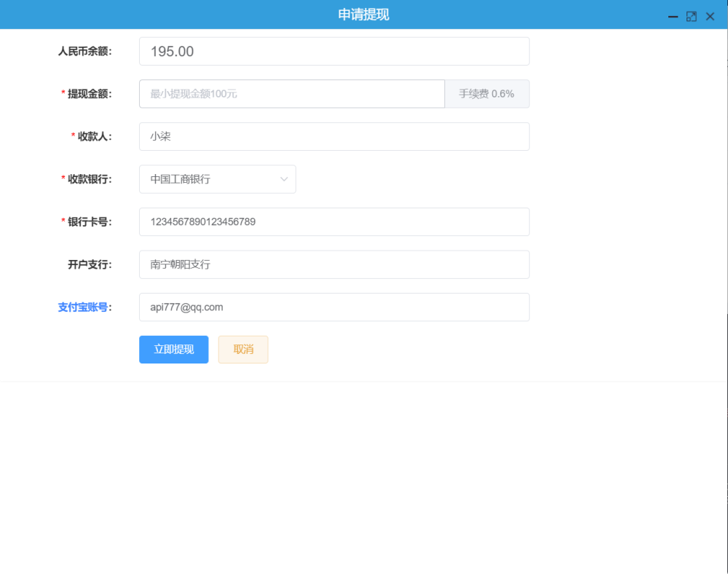The width and height of the screenshot is (728, 574).
Task: Click the 人民币余额 field showing 195.00
Action: [x=334, y=52]
